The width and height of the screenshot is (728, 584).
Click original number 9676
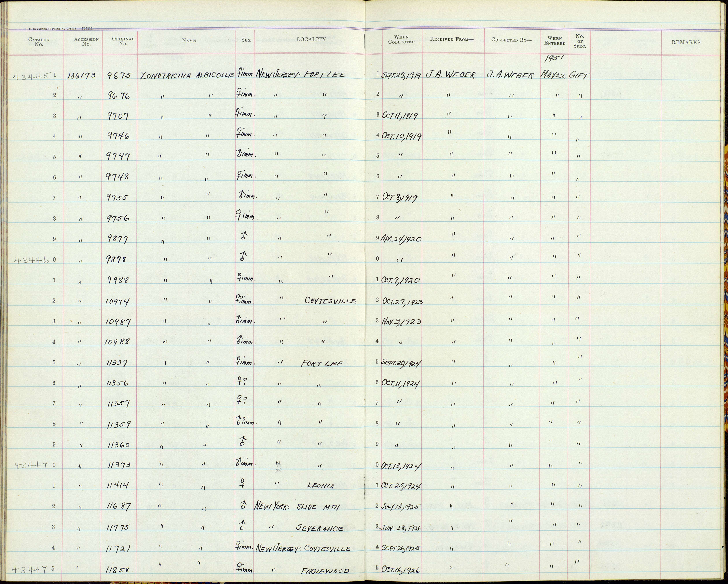[x=119, y=96]
